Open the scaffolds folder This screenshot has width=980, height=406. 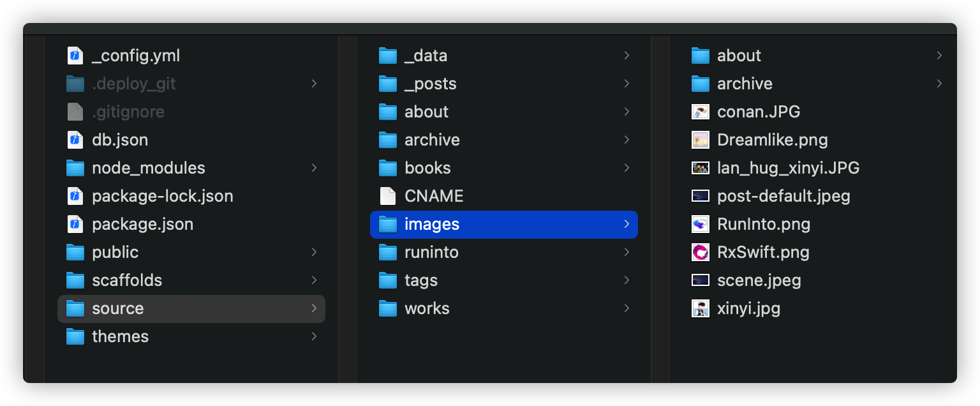pos(191,280)
